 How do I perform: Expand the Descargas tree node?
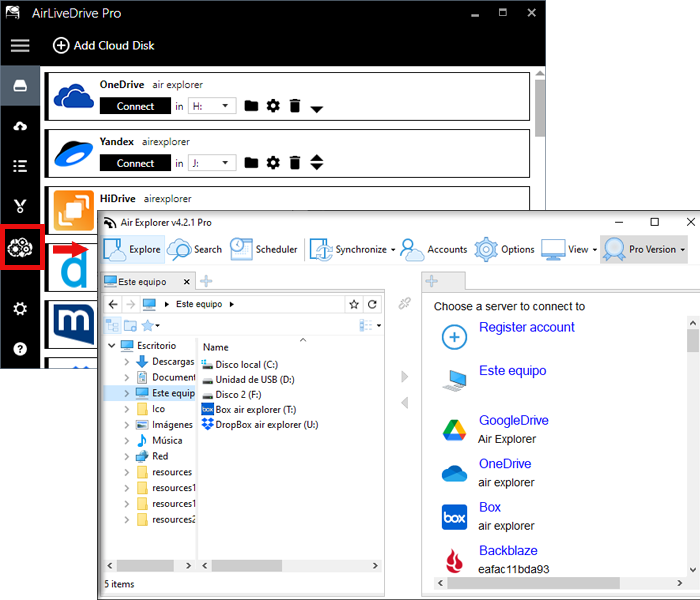click(x=126, y=362)
